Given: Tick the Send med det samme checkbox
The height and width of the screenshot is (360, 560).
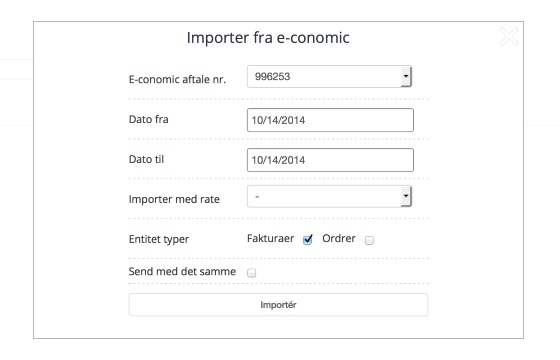Looking at the screenshot, I should point(251,273).
